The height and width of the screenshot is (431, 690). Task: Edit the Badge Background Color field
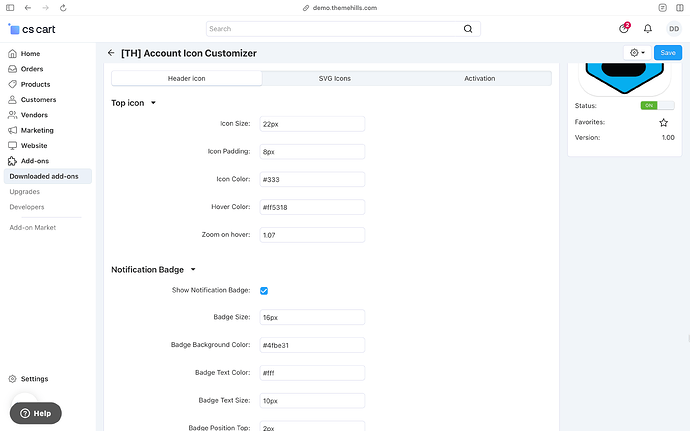(312, 345)
